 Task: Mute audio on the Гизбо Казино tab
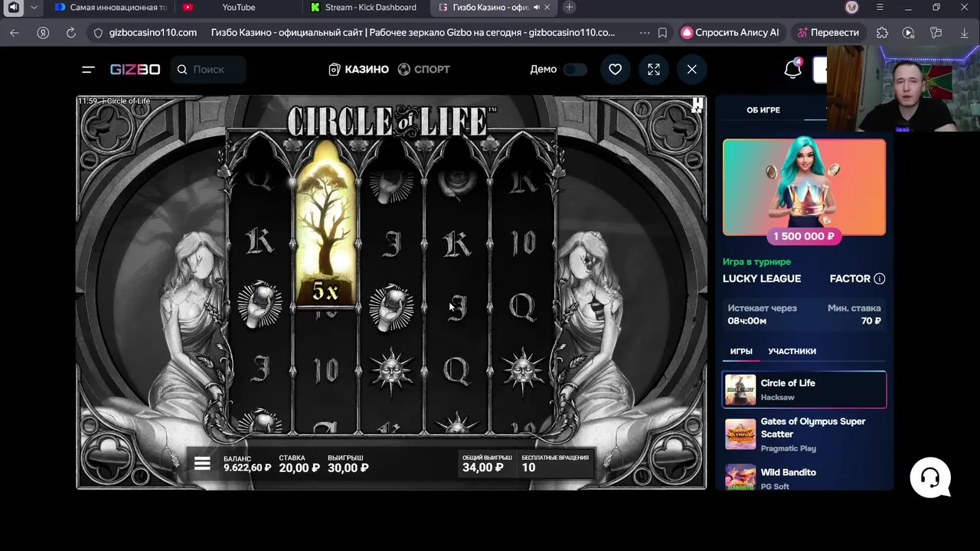[x=536, y=8]
